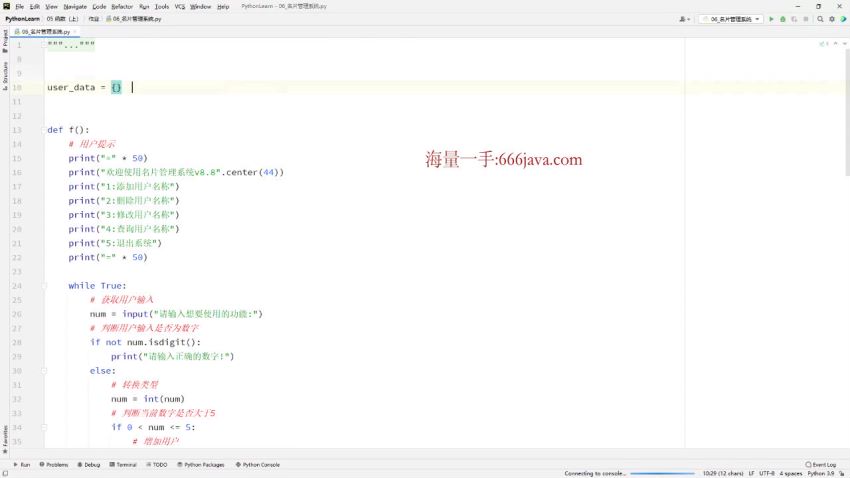Toggle the Structure side panel
The width and height of the screenshot is (850, 478).
pyautogui.click(x=5, y=72)
